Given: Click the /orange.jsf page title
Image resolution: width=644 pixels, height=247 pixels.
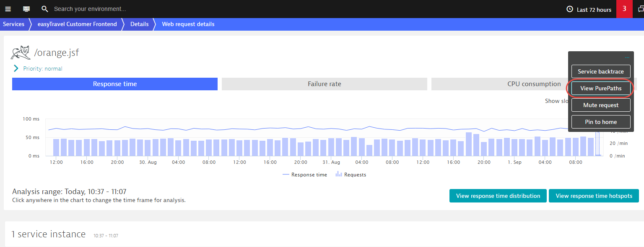Looking at the screenshot, I should tap(56, 53).
